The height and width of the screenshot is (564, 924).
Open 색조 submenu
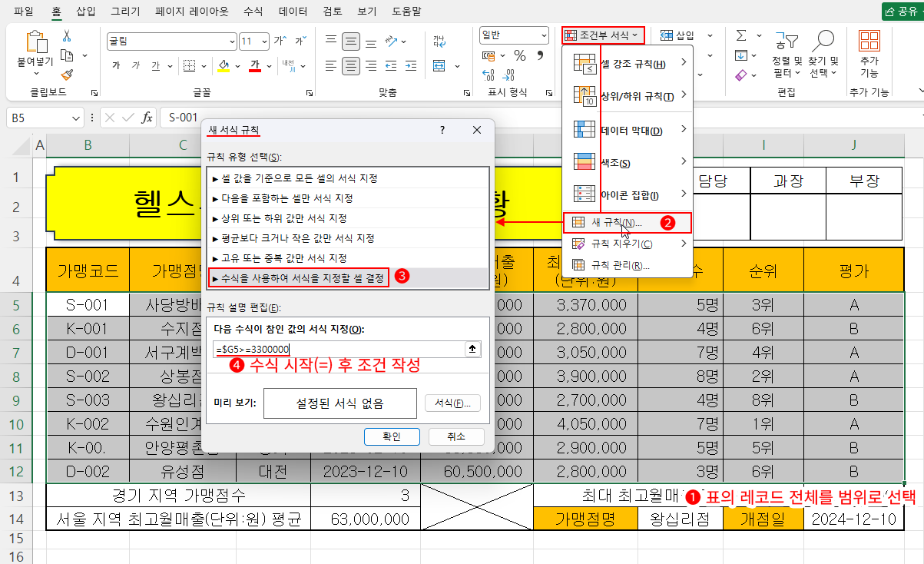628,162
